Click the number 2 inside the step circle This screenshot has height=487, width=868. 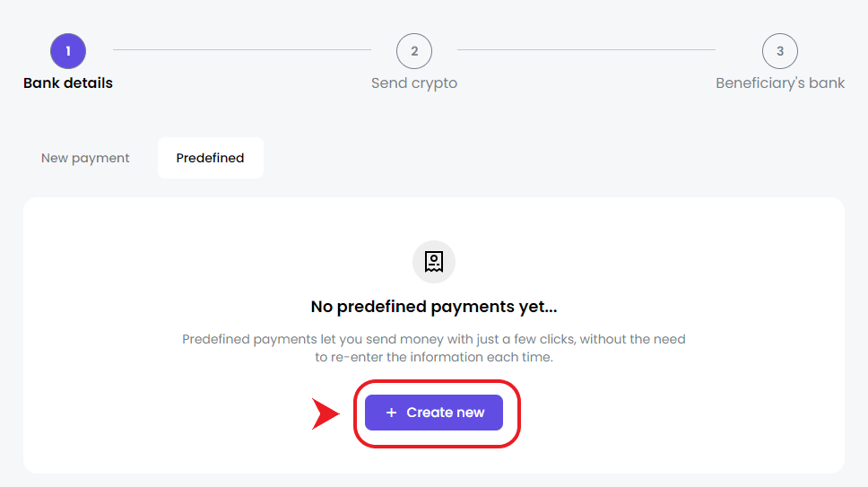coord(414,51)
